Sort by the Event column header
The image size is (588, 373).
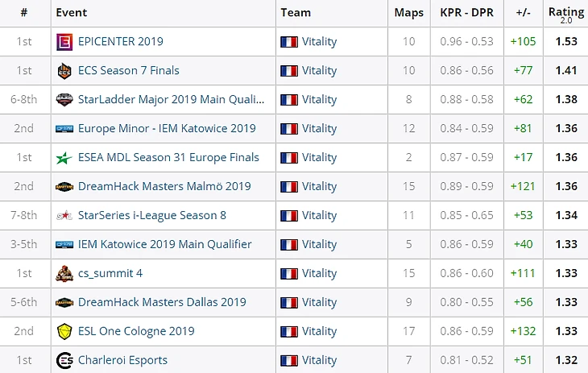(x=72, y=13)
